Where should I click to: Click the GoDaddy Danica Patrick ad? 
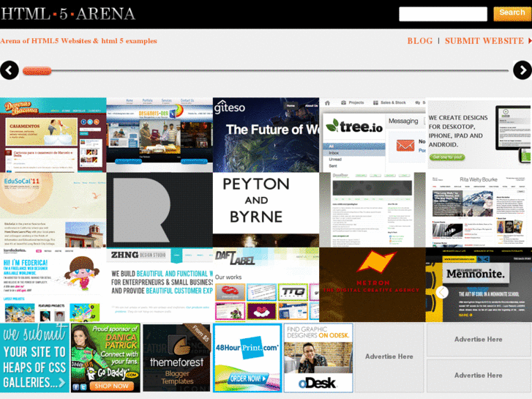105,357
